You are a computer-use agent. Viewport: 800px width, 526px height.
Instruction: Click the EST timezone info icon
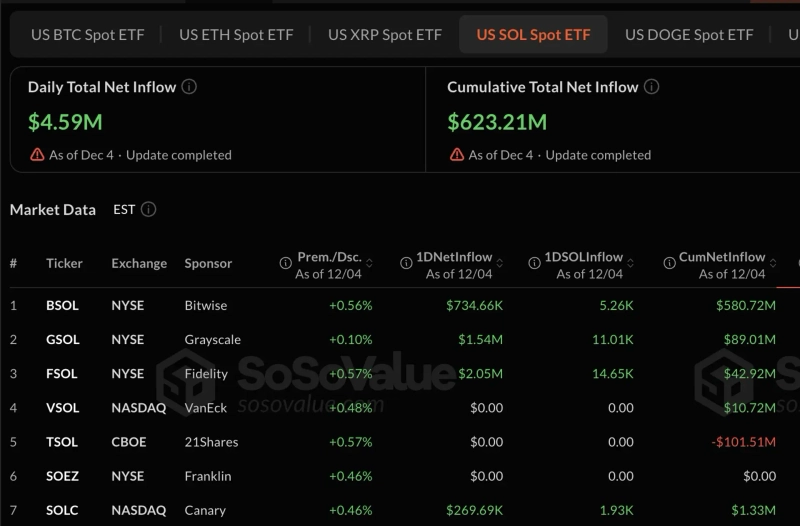pyautogui.click(x=149, y=210)
